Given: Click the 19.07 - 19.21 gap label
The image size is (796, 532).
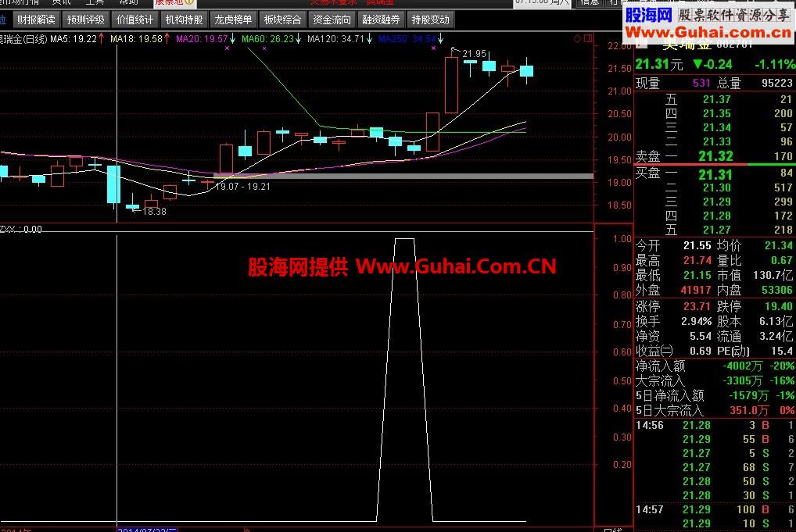Looking at the screenshot, I should point(242,187).
